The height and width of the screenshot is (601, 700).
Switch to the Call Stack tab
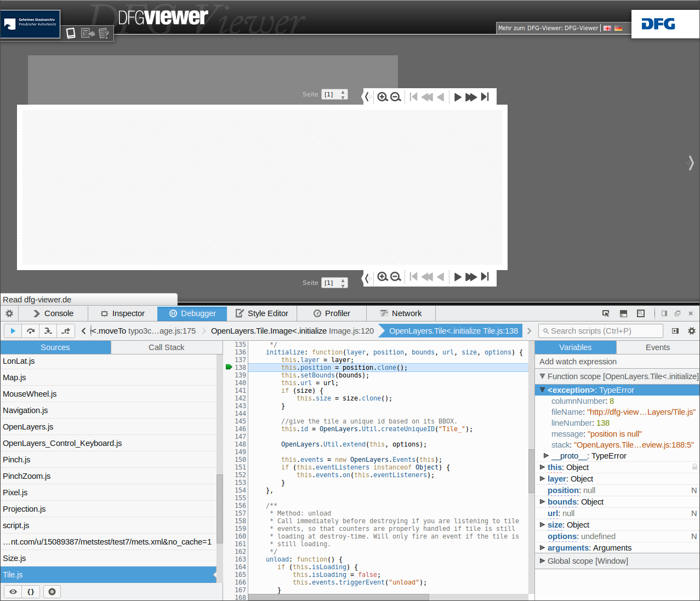(166, 347)
